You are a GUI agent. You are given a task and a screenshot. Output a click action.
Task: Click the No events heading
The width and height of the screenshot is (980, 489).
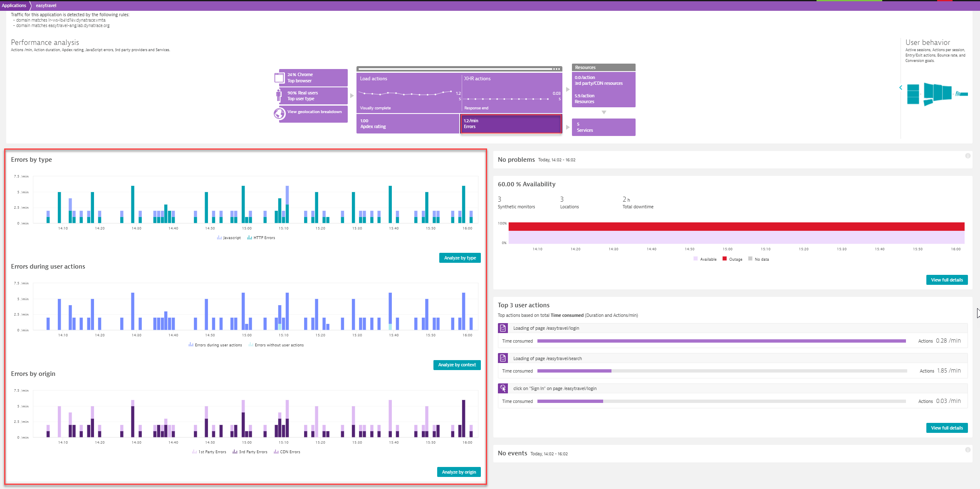pos(512,453)
